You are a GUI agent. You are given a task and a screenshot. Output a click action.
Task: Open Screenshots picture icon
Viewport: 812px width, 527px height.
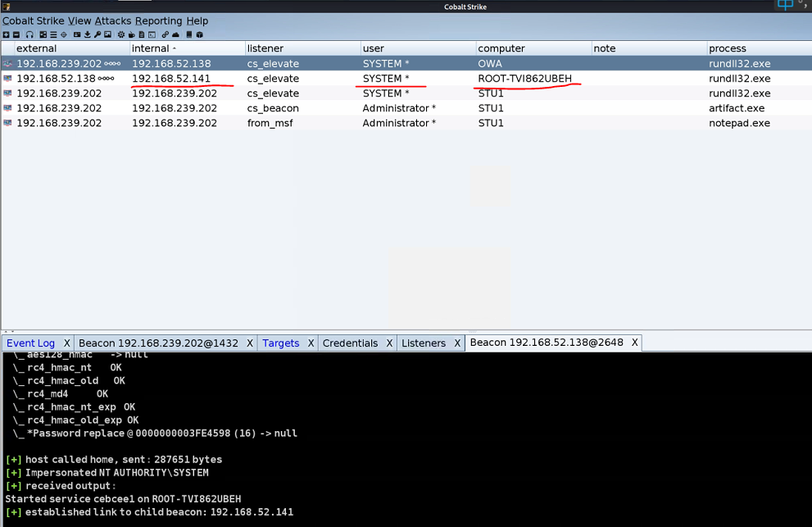107,34
